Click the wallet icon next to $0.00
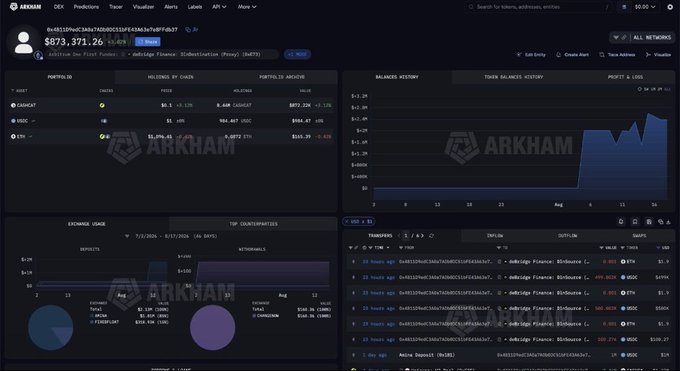680x371 pixels. [624, 7]
